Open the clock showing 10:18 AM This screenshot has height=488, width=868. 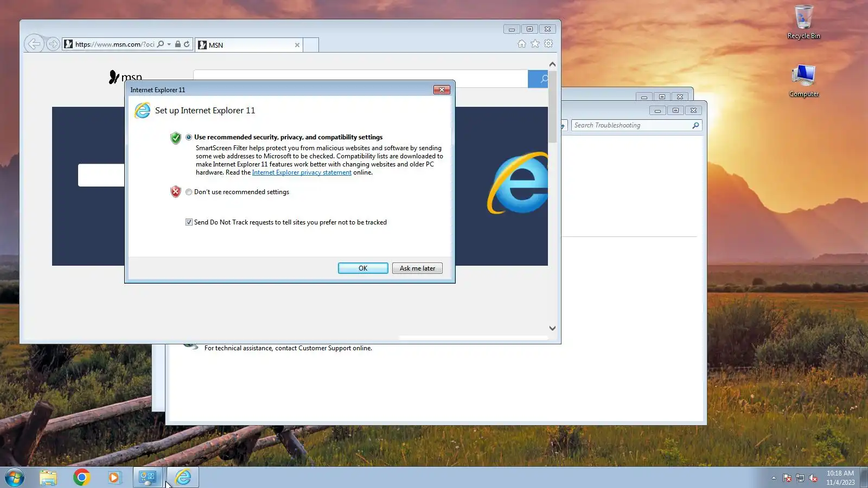click(840, 478)
